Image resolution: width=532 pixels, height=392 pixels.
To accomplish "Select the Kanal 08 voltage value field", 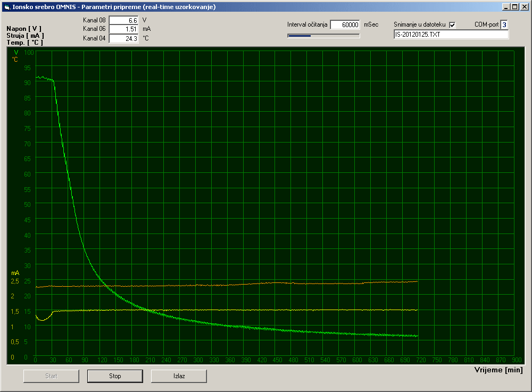I will tap(123, 20).
